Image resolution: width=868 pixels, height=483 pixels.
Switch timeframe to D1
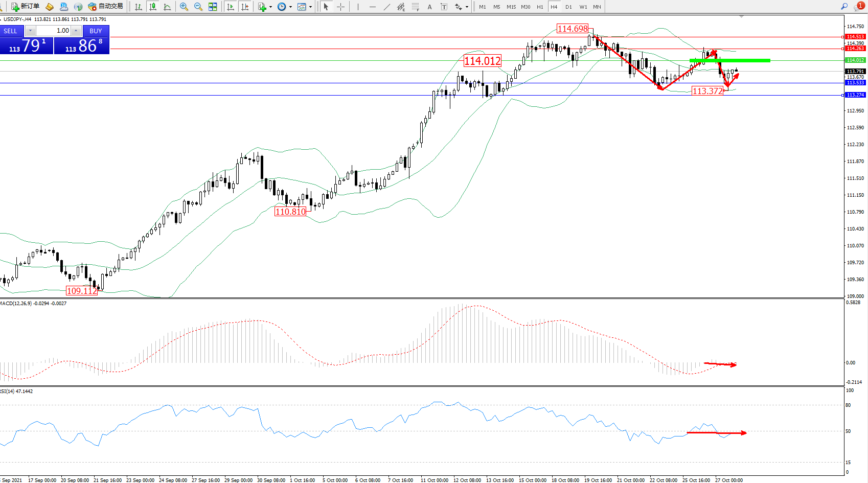click(568, 7)
